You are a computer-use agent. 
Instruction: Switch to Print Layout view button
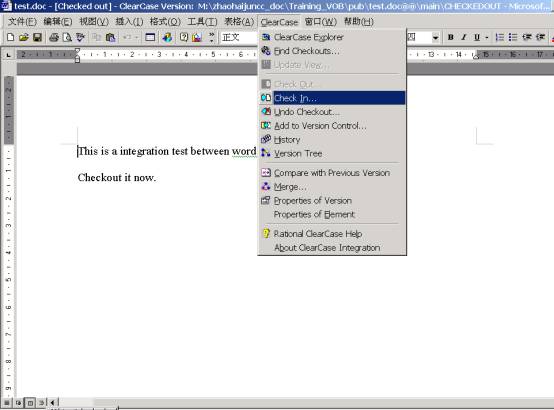click(30, 402)
